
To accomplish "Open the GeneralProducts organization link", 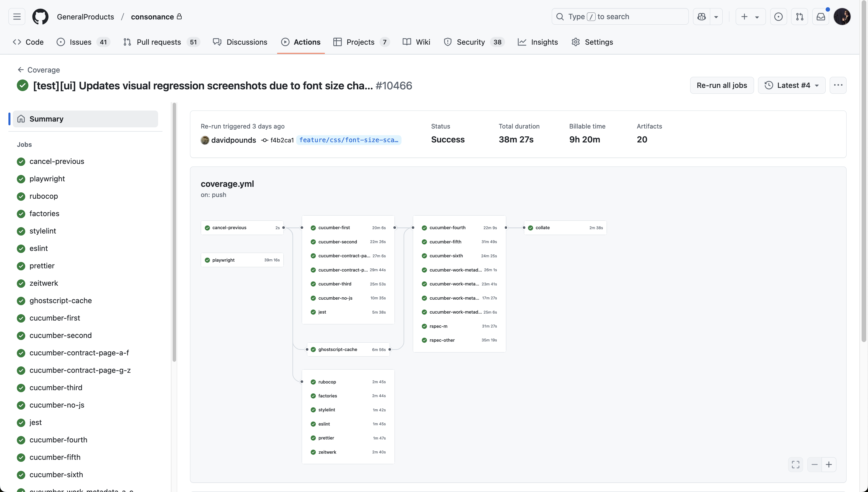I will pyautogui.click(x=86, y=17).
